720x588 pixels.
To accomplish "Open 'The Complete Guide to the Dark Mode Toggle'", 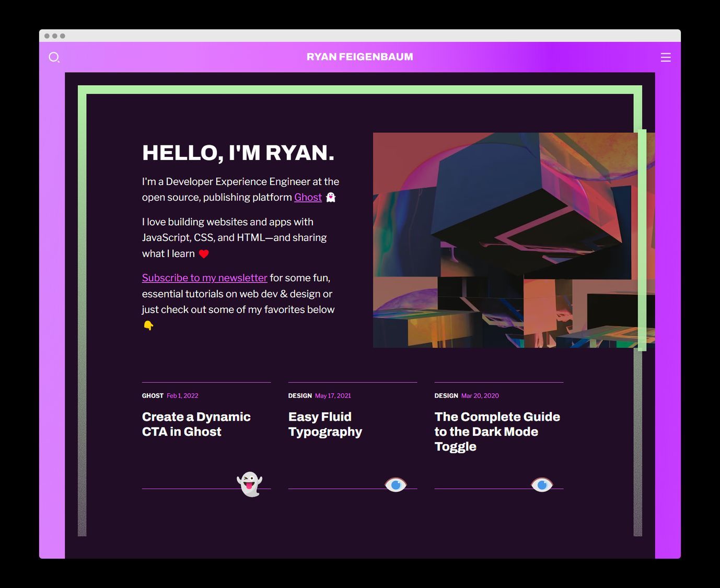I will pyautogui.click(x=497, y=431).
